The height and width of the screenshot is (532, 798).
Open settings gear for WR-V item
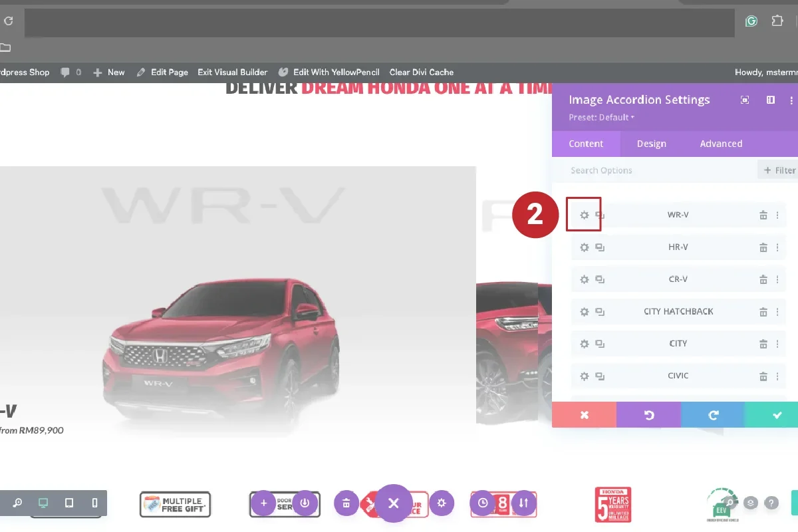click(x=585, y=215)
